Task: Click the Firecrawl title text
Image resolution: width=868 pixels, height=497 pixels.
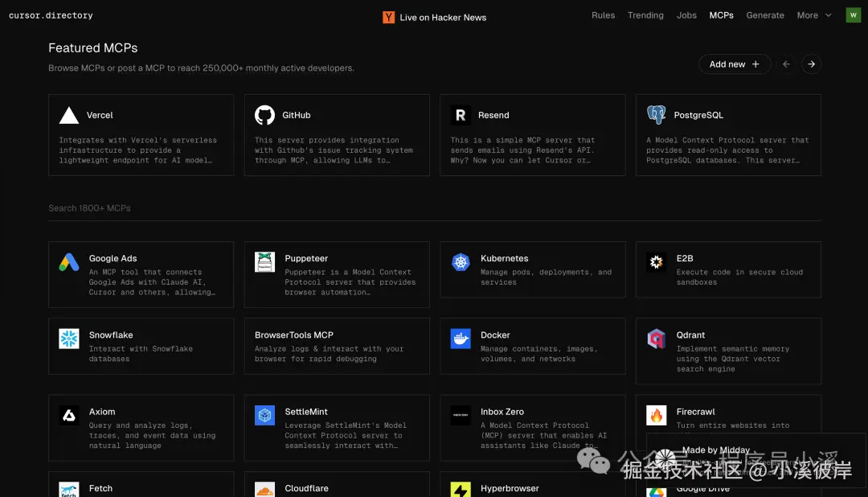Action: 695,412
